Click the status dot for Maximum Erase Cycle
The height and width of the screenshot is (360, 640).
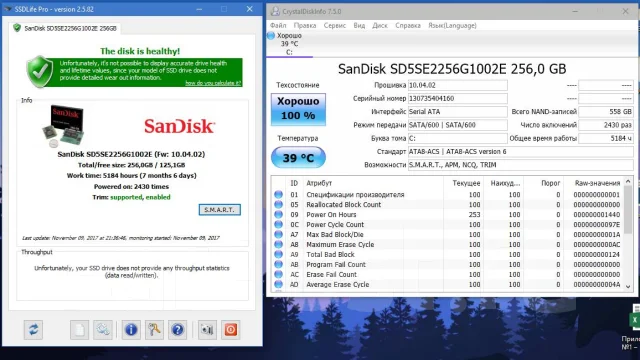[278, 244]
